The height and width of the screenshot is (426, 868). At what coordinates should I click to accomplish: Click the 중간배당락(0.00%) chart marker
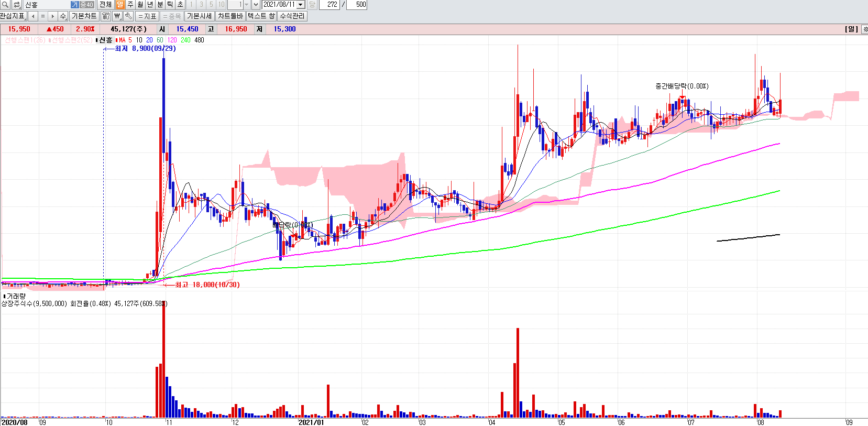tap(682, 86)
